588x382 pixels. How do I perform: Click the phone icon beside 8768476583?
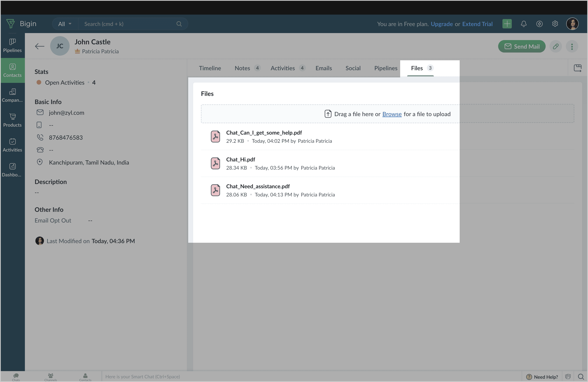[40, 137]
